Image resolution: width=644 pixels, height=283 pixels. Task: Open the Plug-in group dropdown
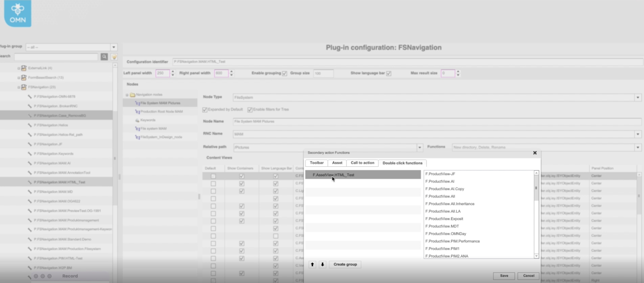pyautogui.click(x=114, y=47)
